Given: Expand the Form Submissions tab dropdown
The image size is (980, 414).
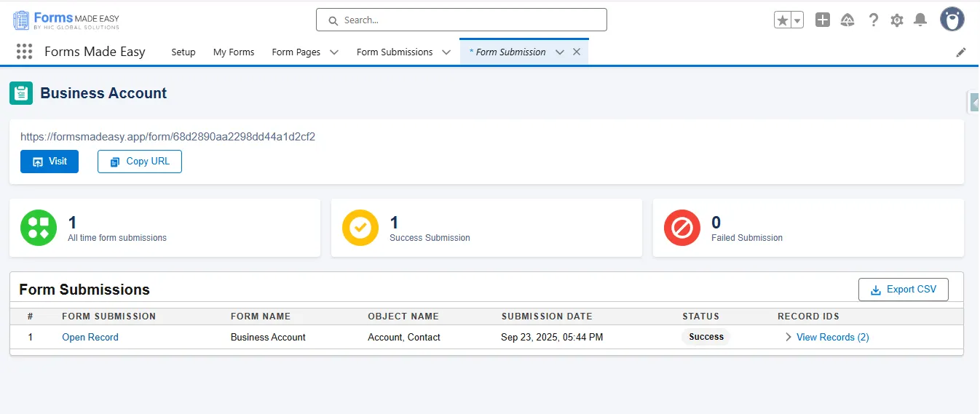Looking at the screenshot, I should (446, 52).
